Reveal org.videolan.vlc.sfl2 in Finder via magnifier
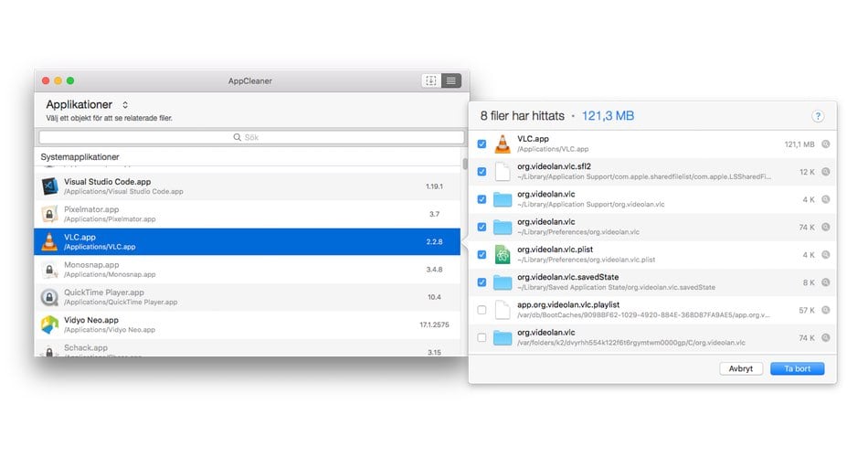This screenshot has width=868, height=457. coord(825,172)
